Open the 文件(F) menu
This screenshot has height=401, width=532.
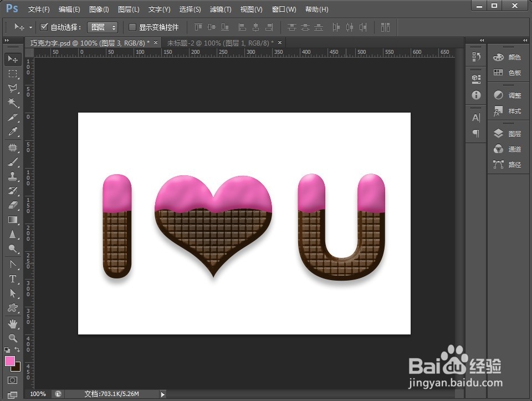point(39,9)
